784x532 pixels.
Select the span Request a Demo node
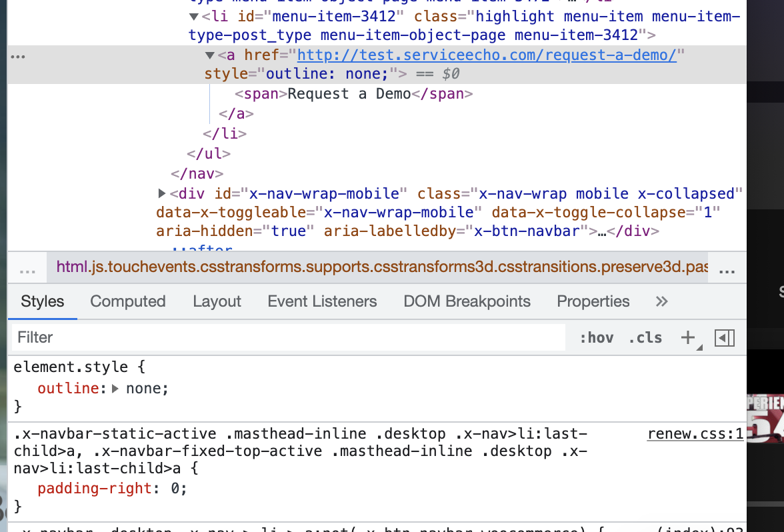point(353,94)
